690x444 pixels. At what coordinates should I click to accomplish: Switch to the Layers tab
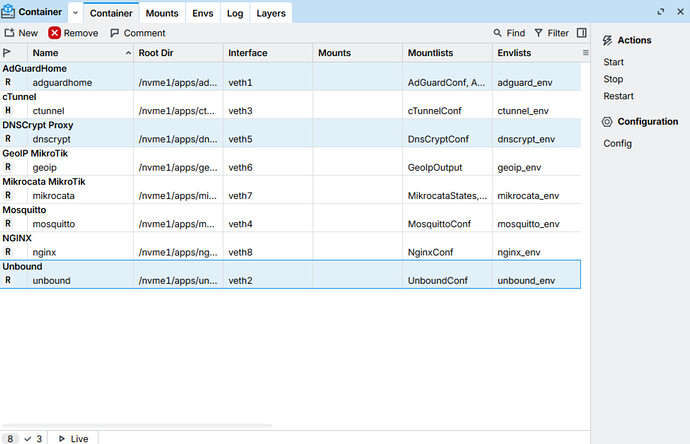[271, 13]
